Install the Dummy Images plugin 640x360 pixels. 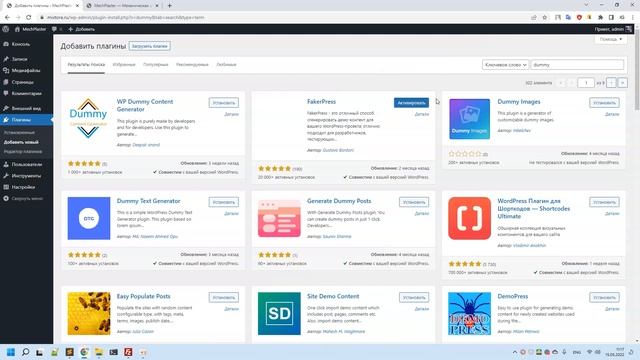(x=604, y=103)
